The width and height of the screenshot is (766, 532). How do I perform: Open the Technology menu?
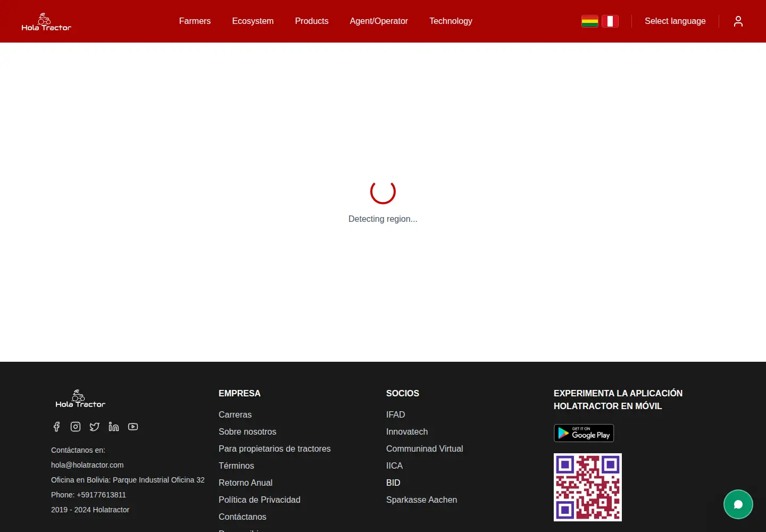[x=451, y=21]
